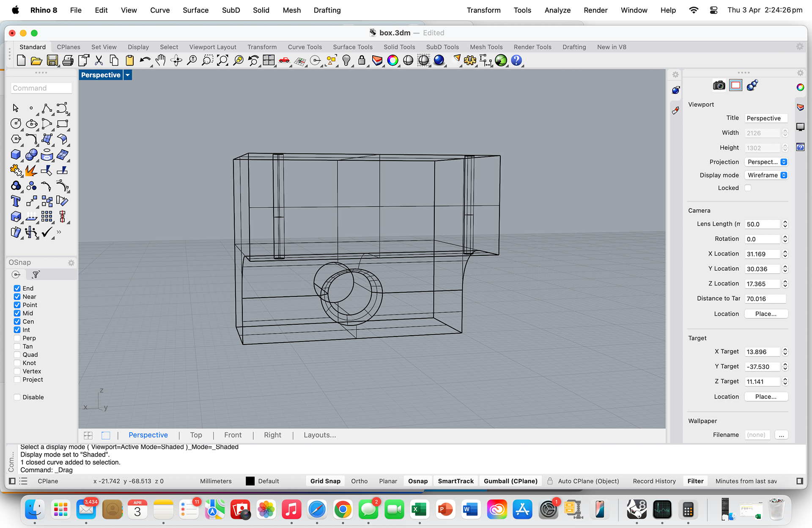Uncheck the Mid osnap checkbox
Viewport: 812px width, 528px height.
coord(17,313)
